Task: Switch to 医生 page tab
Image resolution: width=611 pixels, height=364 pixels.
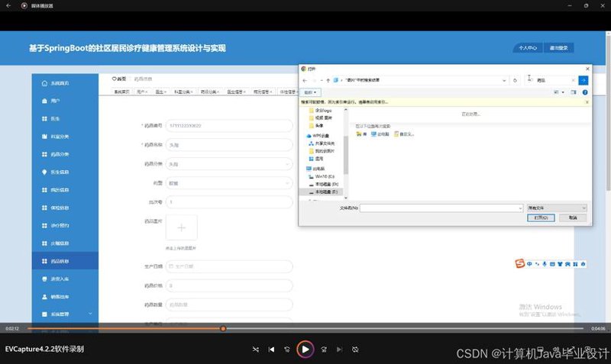Action: 161,92
